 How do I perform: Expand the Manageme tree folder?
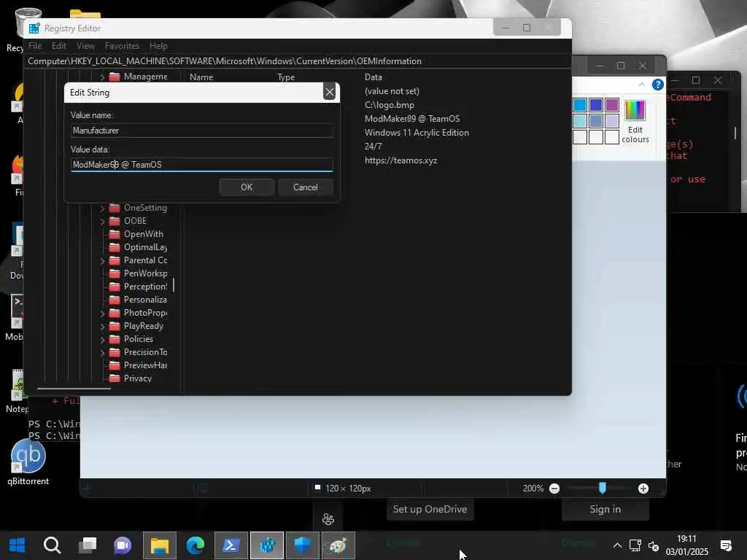(x=102, y=77)
